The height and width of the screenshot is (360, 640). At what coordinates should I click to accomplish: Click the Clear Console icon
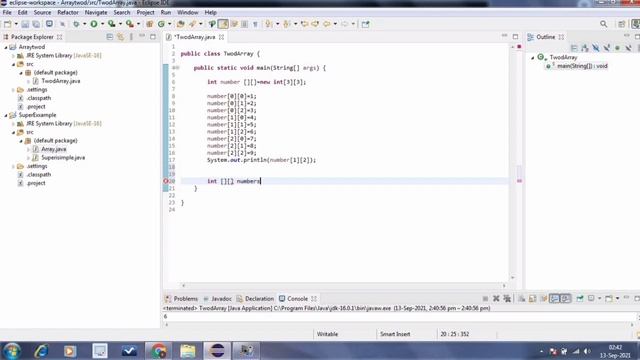[x=522, y=298]
